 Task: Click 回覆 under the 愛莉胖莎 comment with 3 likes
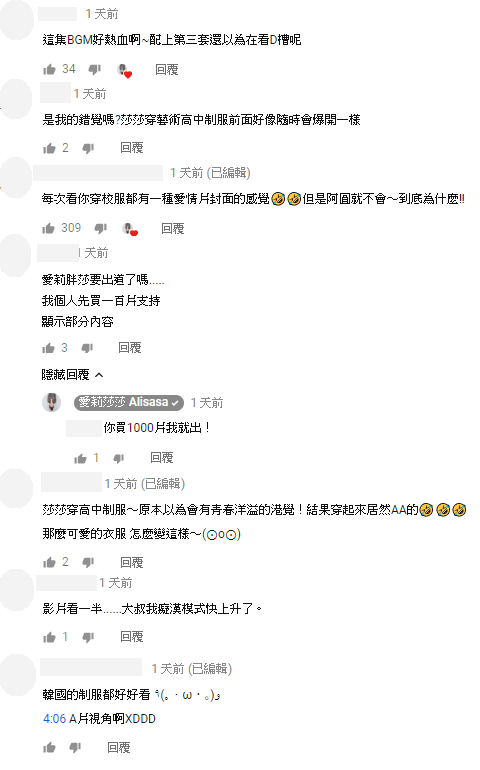coord(130,348)
